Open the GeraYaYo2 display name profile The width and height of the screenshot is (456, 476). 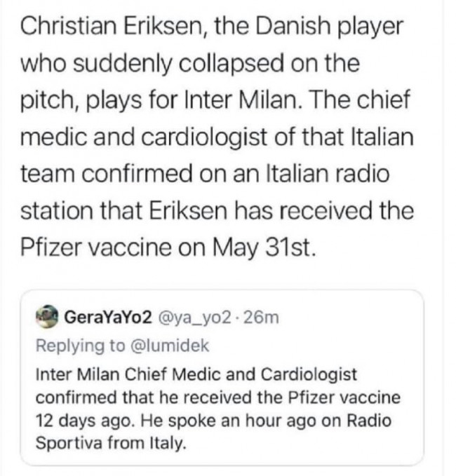(x=107, y=318)
